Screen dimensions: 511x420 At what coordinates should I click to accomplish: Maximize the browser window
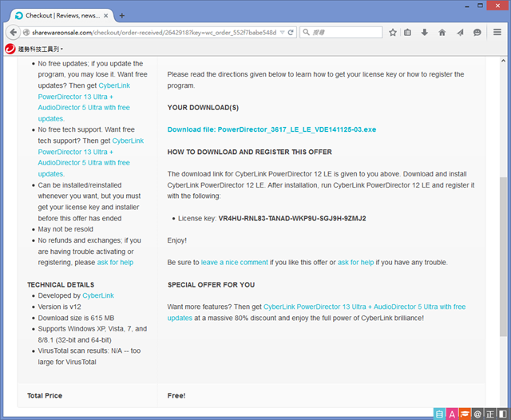[480, 6]
